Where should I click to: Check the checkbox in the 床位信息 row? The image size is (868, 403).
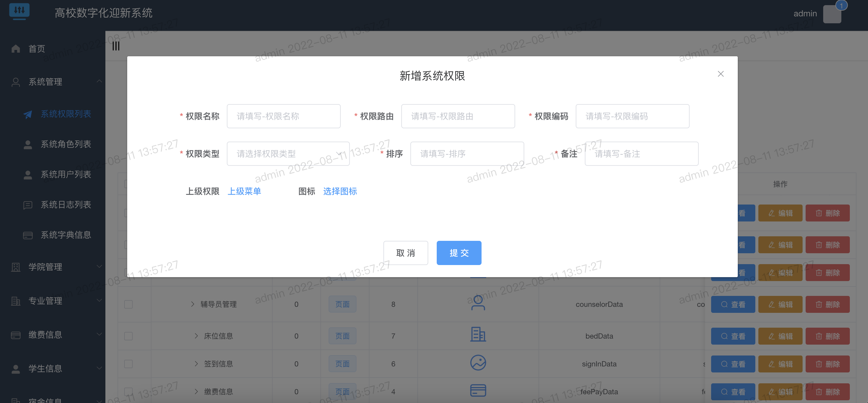pyautogui.click(x=128, y=336)
